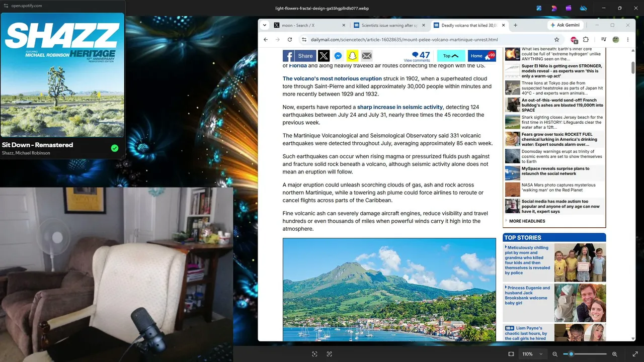
Task: Open 'Princess Eugenie and husband Jack' story
Action: [528, 296]
